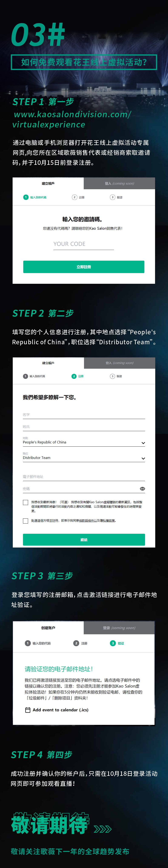Expand the 職位 Distributor Team dropdown arrow

tap(143, 458)
